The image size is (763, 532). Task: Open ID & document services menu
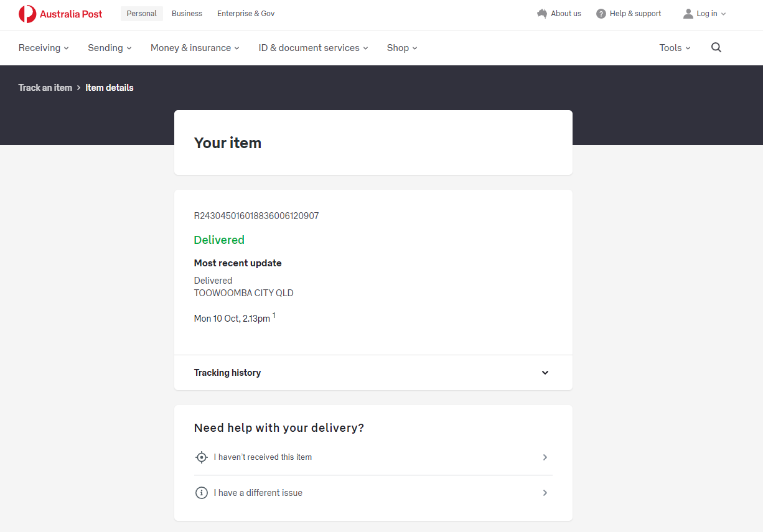pyautogui.click(x=313, y=48)
